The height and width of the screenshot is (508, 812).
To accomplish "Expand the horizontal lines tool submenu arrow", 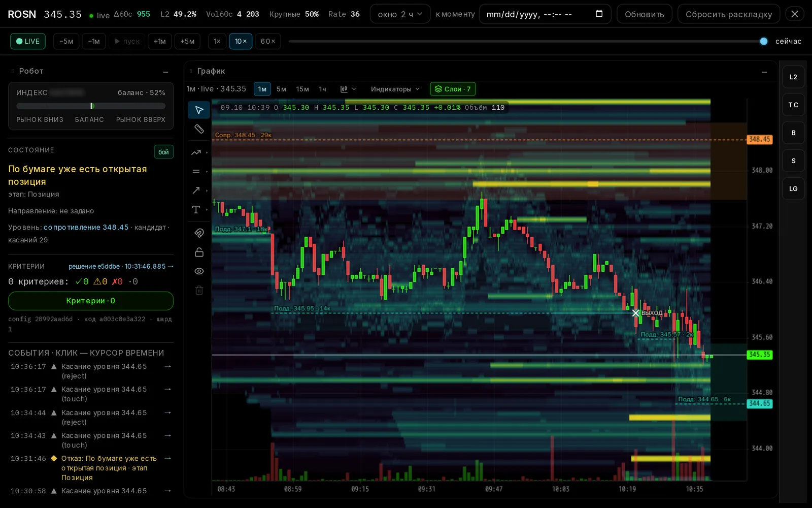I will click(207, 172).
